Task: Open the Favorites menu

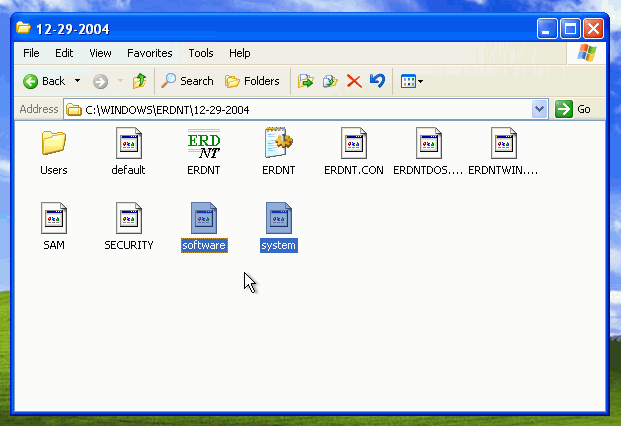Action: point(150,53)
